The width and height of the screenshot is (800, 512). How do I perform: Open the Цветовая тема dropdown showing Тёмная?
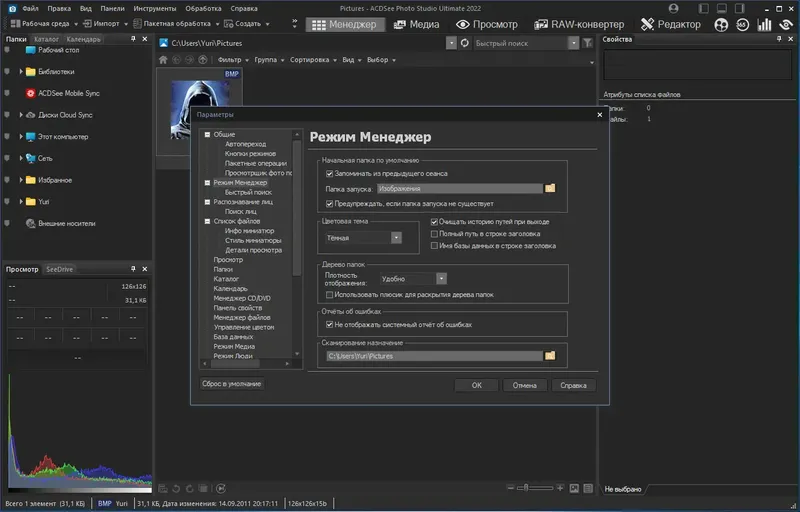coord(363,238)
